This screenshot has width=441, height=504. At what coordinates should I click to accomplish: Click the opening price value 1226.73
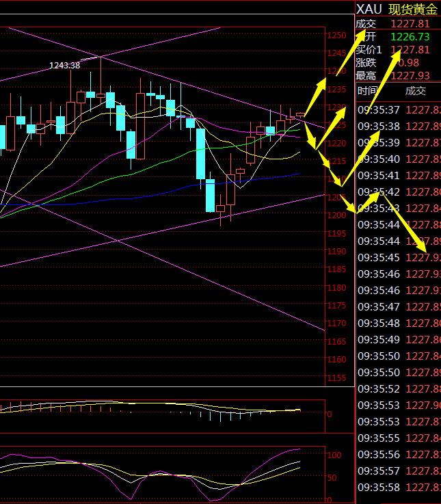click(x=410, y=37)
